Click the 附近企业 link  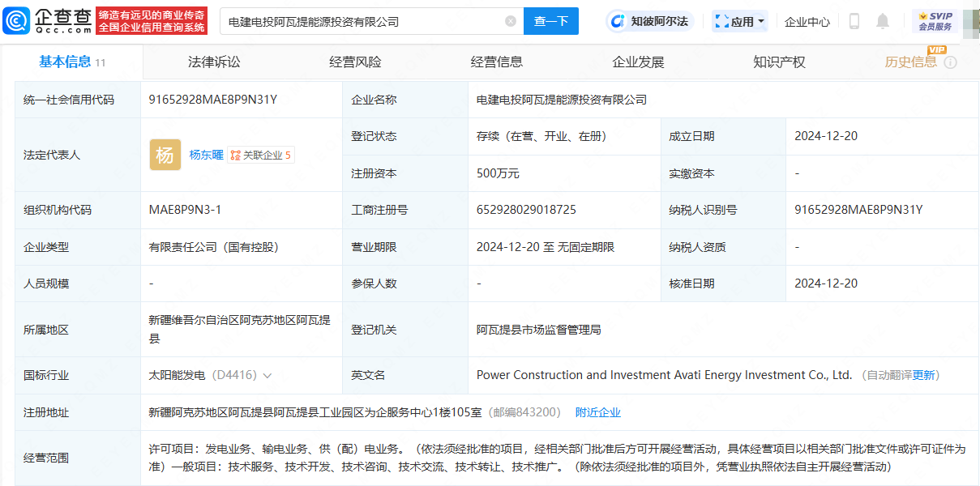[598, 412]
